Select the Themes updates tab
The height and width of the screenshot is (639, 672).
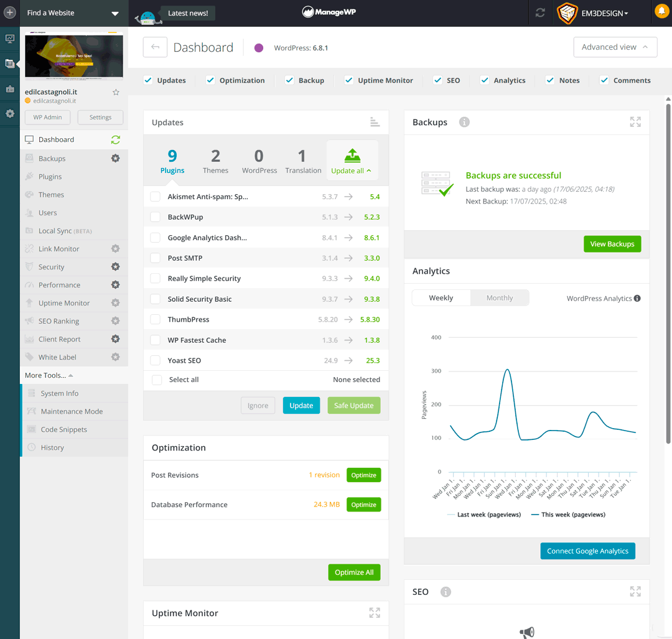215,161
